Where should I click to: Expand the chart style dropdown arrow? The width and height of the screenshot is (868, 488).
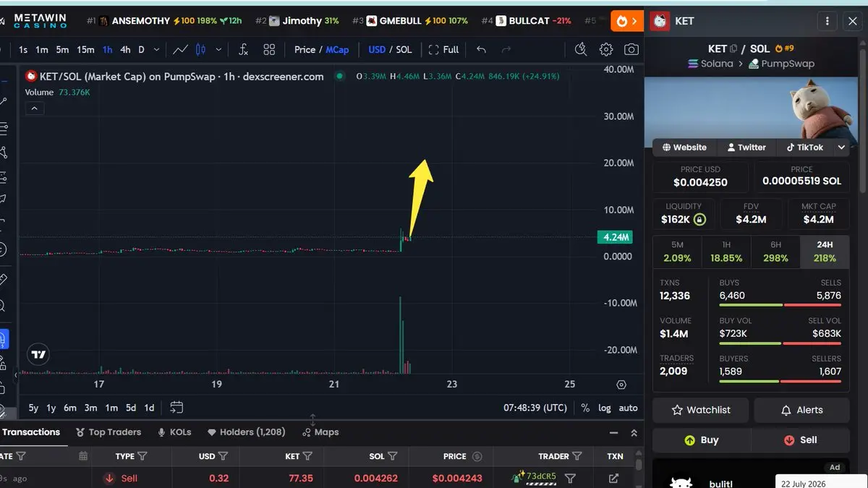click(218, 50)
